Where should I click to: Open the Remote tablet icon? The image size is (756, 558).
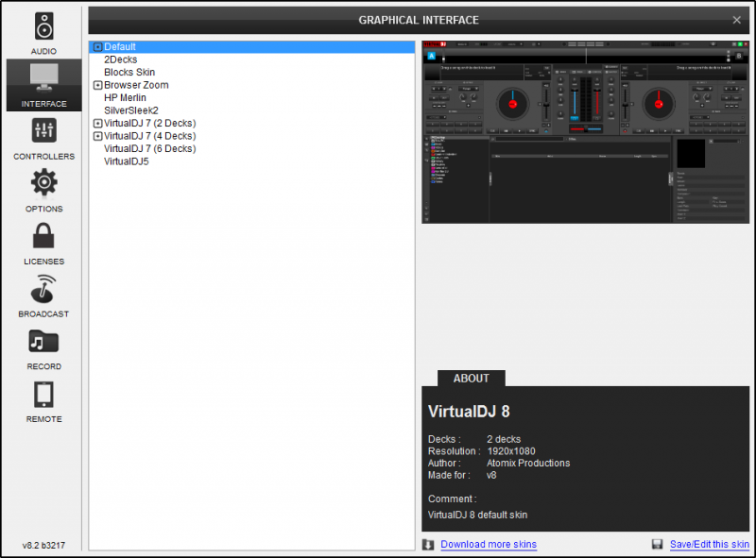pos(43,395)
